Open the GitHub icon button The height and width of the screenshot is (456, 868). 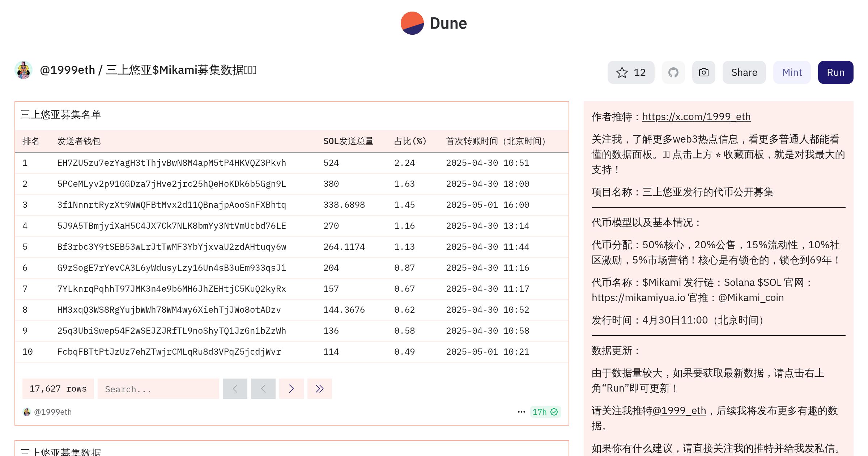click(673, 72)
